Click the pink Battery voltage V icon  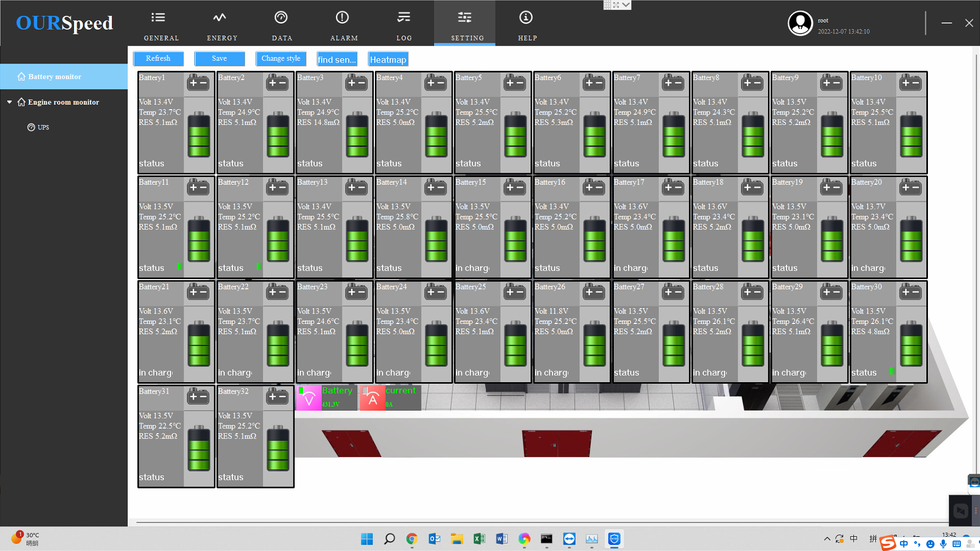(309, 398)
